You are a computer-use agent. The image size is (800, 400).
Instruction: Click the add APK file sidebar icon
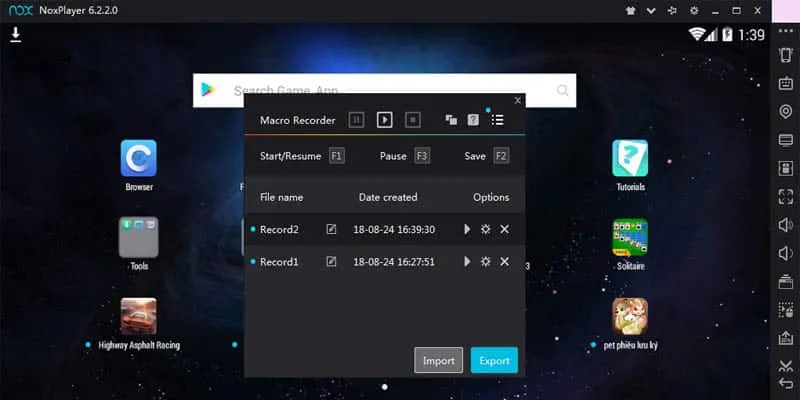[x=786, y=168]
